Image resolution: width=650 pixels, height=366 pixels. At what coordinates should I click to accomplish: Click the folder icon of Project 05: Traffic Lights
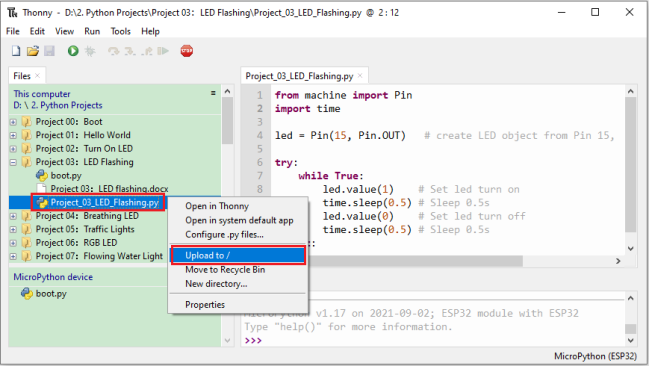[27, 229]
